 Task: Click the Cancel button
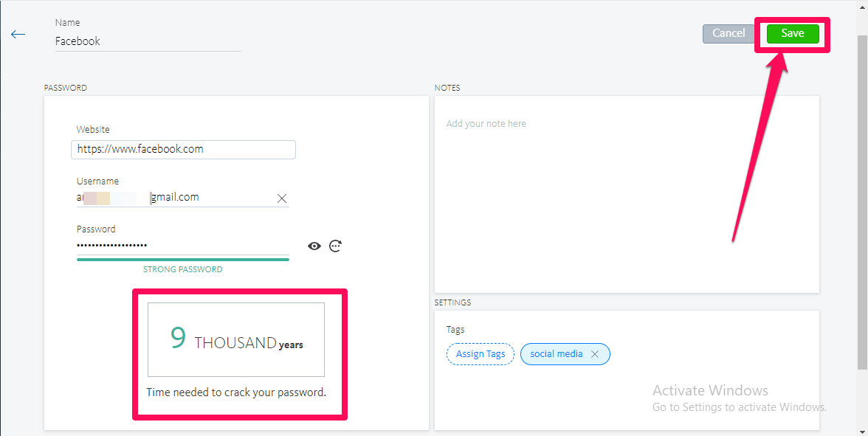tap(728, 34)
